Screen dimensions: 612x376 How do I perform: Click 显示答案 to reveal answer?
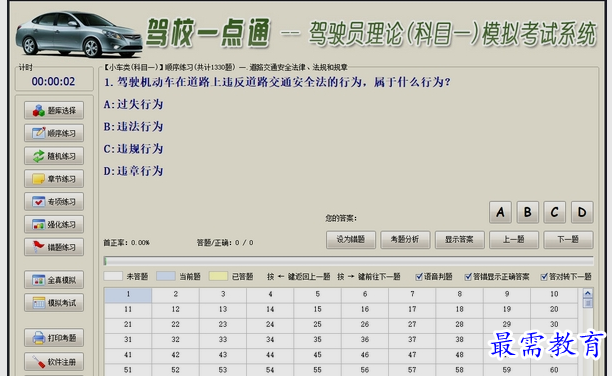tap(459, 240)
